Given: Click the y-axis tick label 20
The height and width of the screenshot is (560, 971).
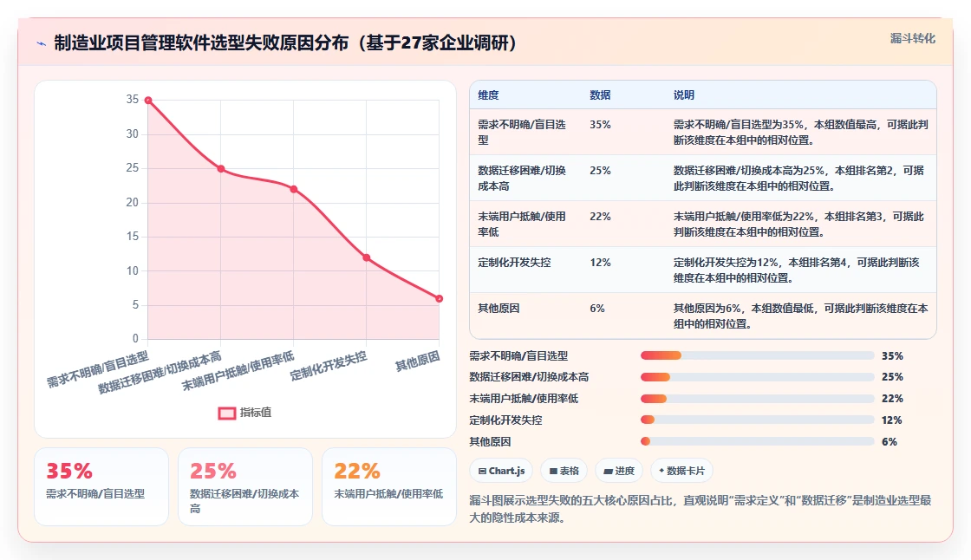Looking at the screenshot, I should tap(132, 203).
